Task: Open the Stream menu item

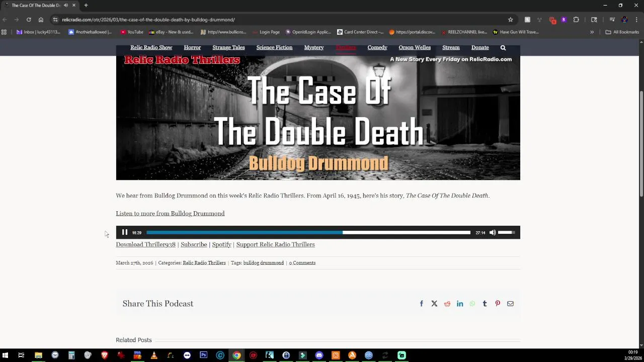Action: [451, 47]
